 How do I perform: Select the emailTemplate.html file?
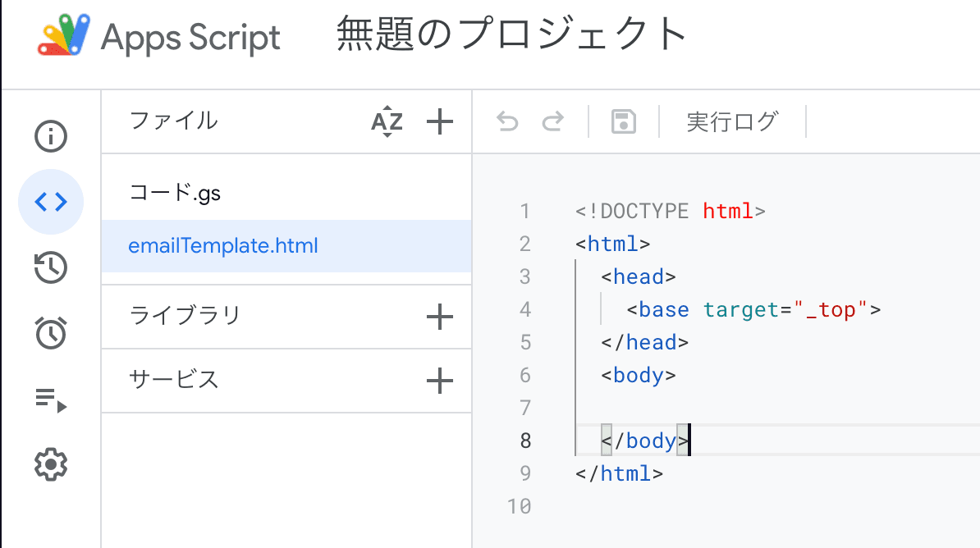coord(223,245)
